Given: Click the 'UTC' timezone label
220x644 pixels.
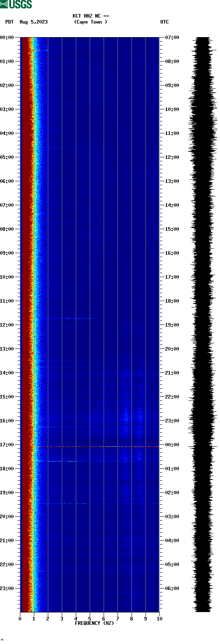Looking at the screenshot, I should [165, 22].
